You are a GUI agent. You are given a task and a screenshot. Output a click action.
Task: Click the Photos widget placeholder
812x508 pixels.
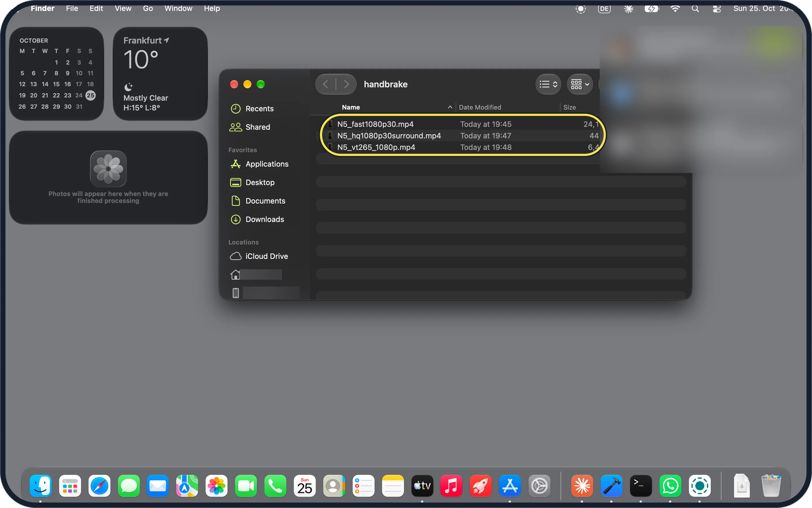pyautogui.click(x=108, y=177)
